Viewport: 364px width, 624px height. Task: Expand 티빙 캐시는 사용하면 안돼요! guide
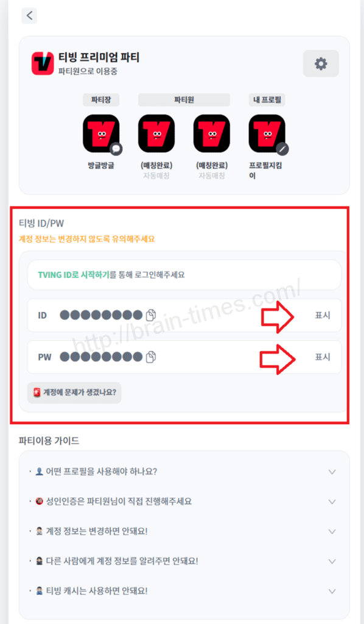coord(184,591)
